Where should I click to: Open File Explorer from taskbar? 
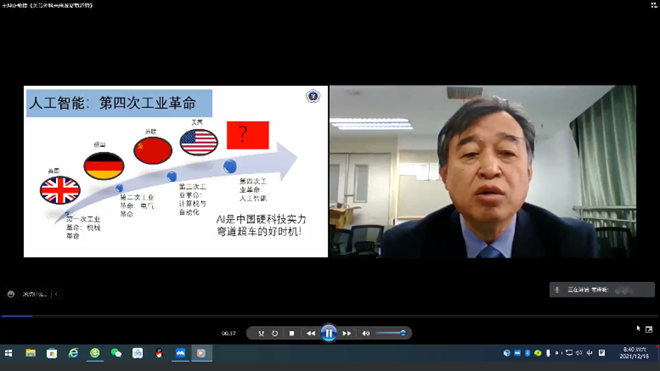tap(30, 353)
